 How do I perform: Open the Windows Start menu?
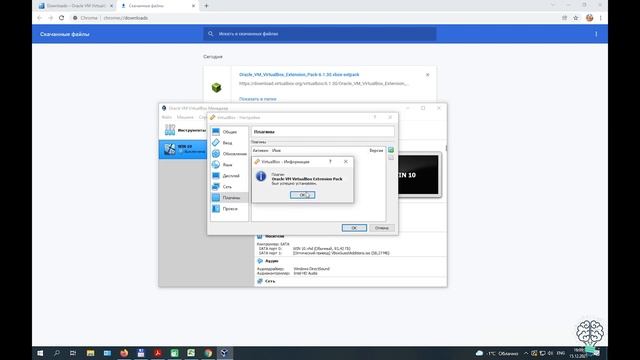coord(40,353)
